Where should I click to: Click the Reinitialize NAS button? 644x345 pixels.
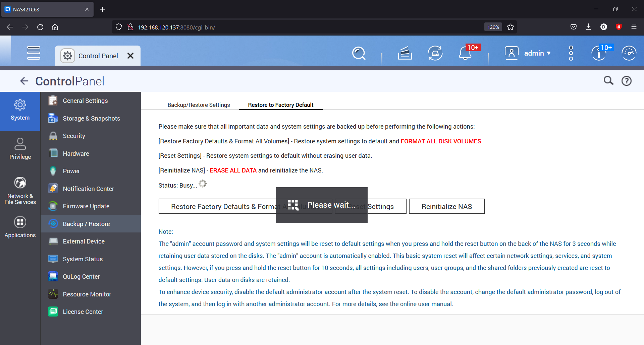point(447,206)
